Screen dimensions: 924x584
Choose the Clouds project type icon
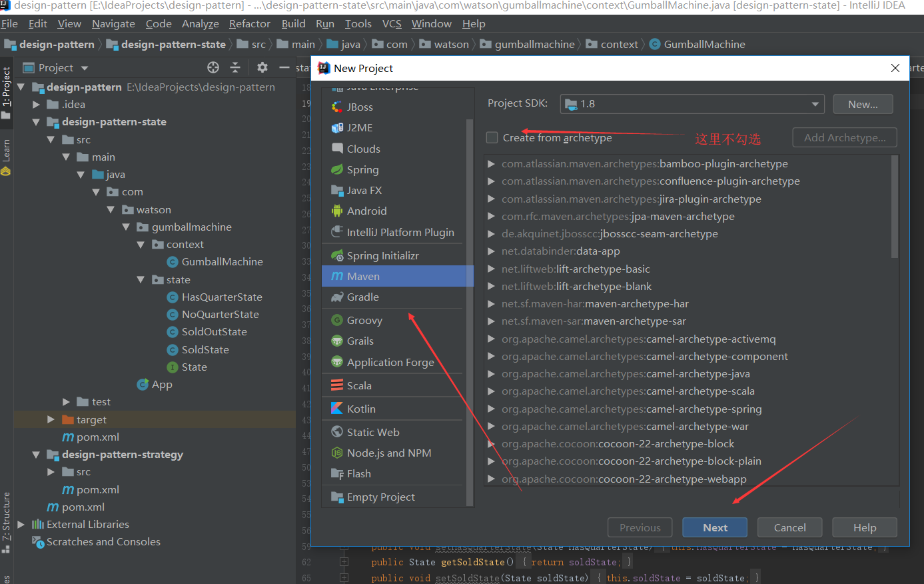[x=337, y=149]
